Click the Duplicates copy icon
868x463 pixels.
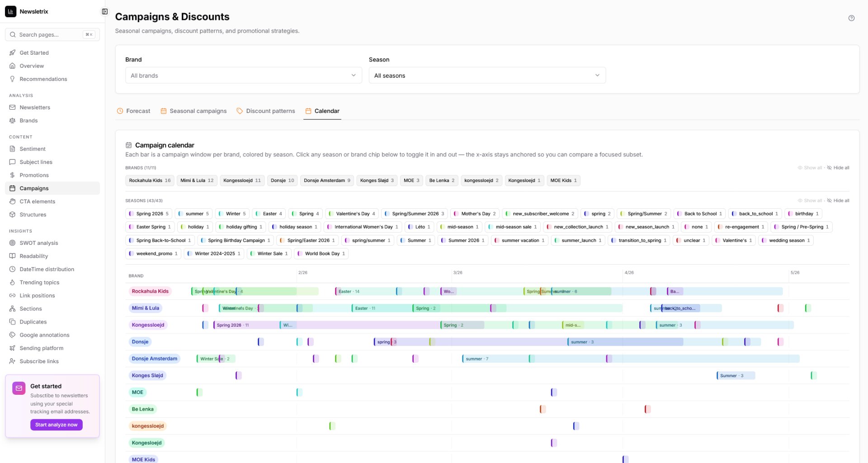13,322
